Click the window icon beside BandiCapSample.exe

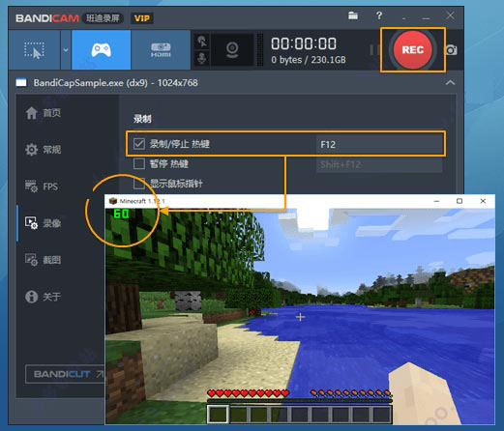(21, 83)
